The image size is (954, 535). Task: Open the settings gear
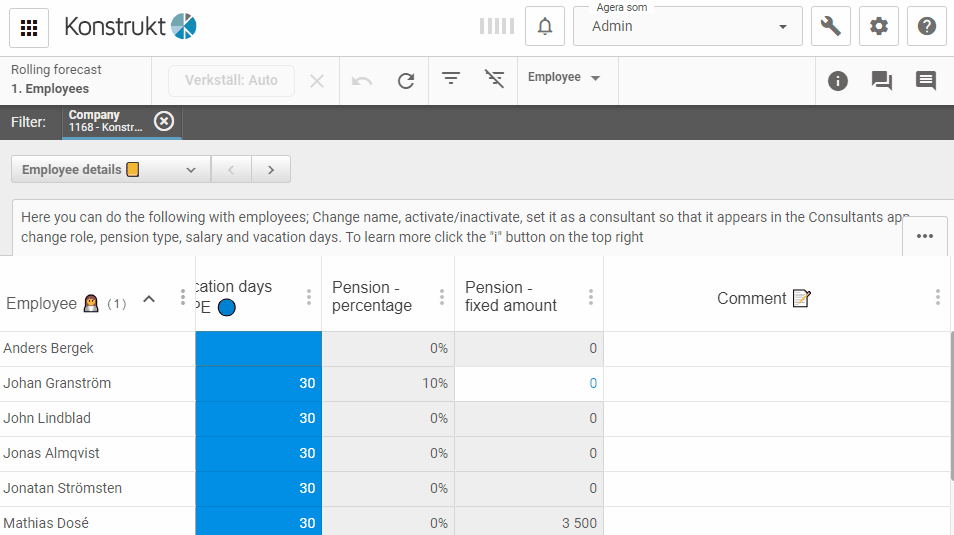pyautogui.click(x=879, y=27)
